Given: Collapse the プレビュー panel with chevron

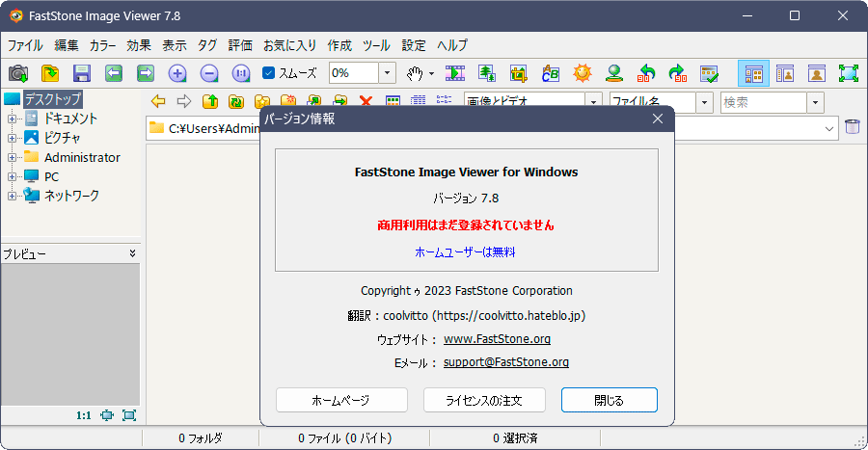Looking at the screenshot, I should (132, 253).
